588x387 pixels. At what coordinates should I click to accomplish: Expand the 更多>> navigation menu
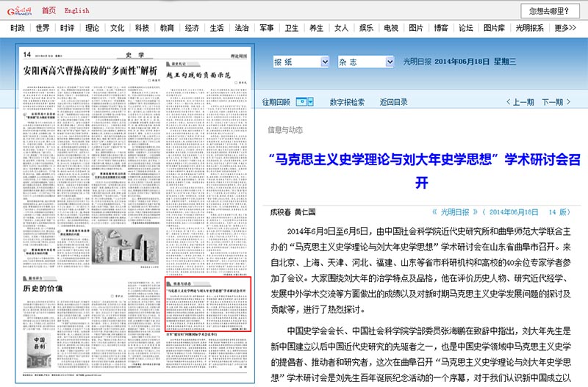pos(564,28)
